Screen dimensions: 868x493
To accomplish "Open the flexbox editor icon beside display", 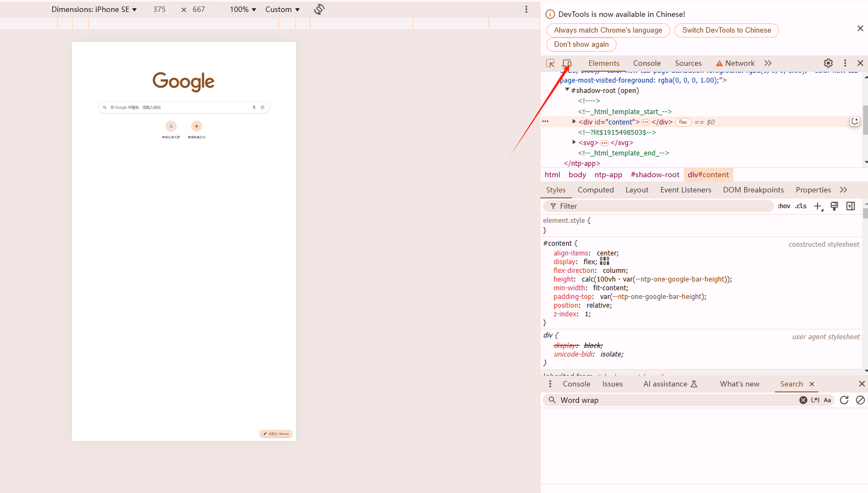I will tap(605, 261).
